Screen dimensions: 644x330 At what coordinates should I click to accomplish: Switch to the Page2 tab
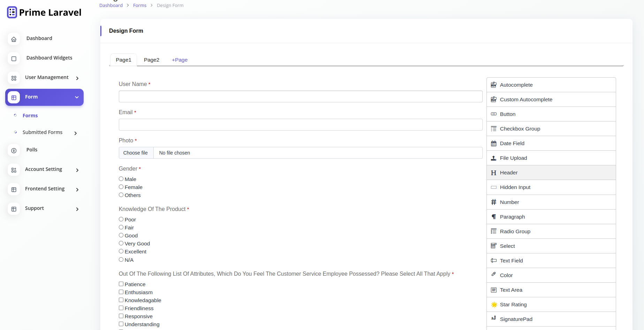[152, 60]
